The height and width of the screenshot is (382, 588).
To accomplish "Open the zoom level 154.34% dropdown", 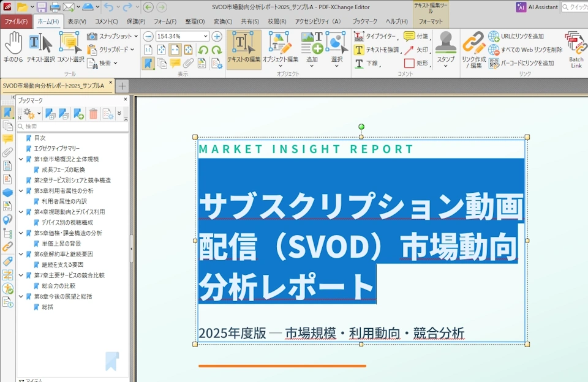I will click(206, 36).
